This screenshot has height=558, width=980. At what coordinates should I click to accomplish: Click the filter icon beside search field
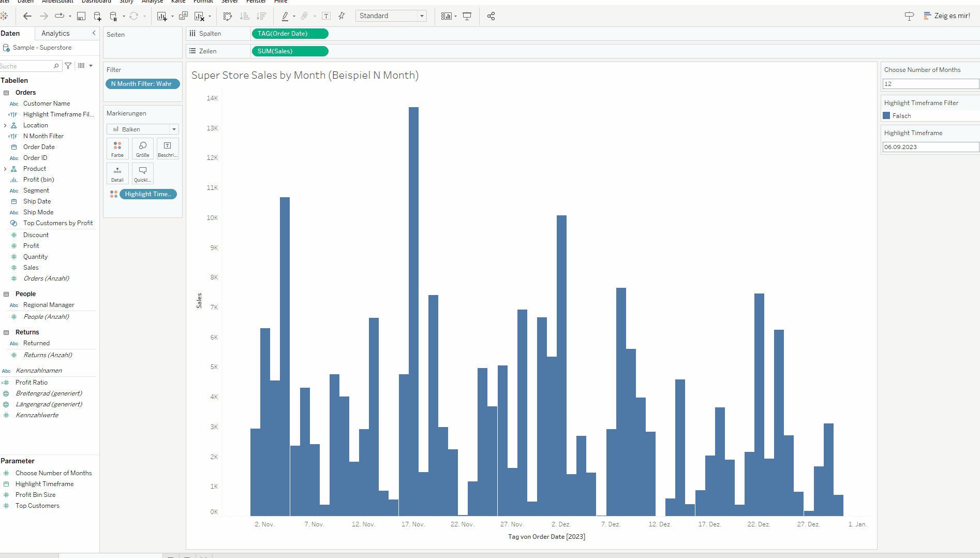point(68,66)
